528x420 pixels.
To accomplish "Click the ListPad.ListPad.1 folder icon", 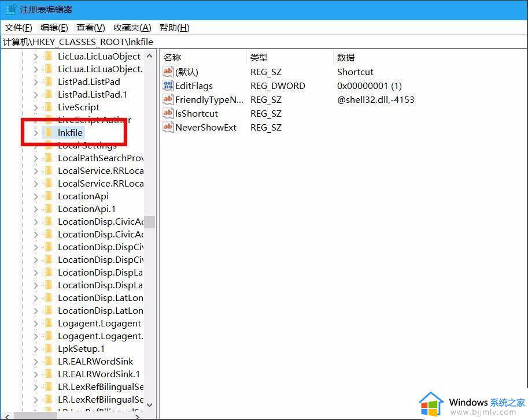I will (49, 95).
